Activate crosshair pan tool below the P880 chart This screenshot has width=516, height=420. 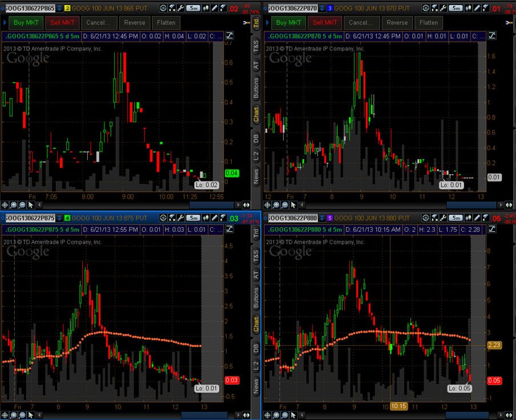click(268, 415)
